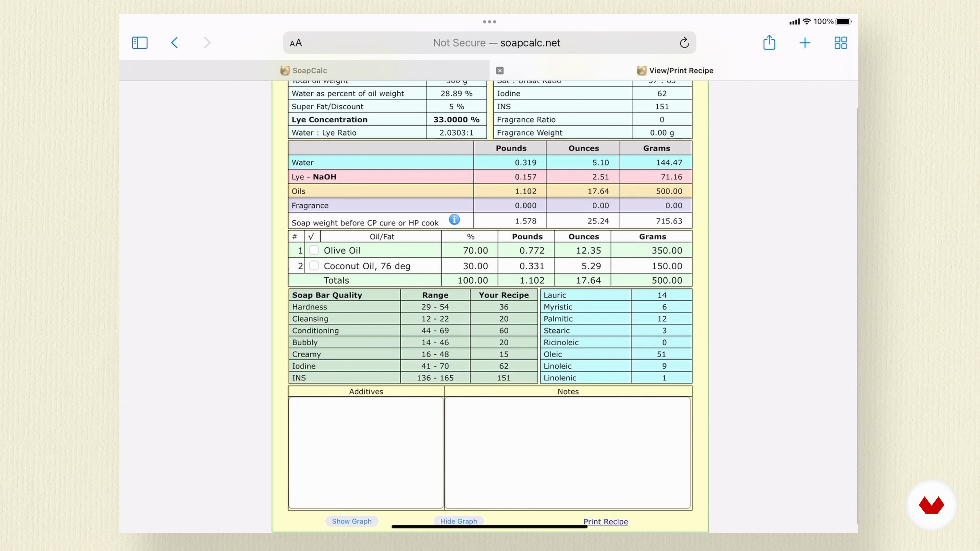Click the Creamy recipe value 15
This screenshot has width=980, height=551.
pyautogui.click(x=504, y=354)
